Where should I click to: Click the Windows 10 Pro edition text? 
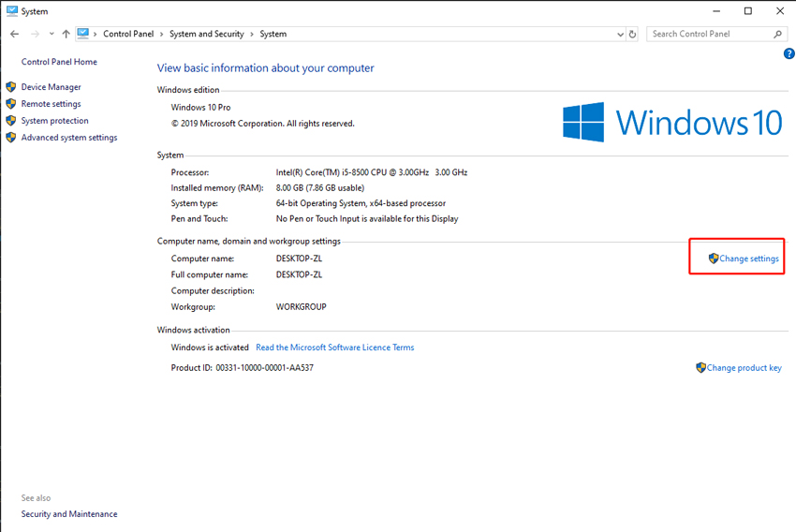pyautogui.click(x=200, y=107)
